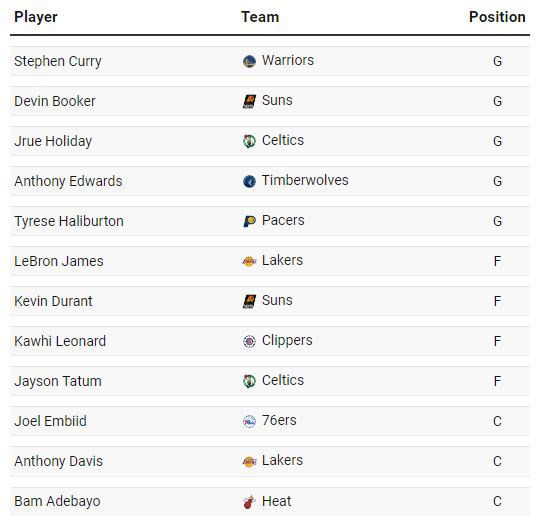The width and height of the screenshot is (537, 528).
Task: Click the 76ers team logo
Action: (x=249, y=421)
